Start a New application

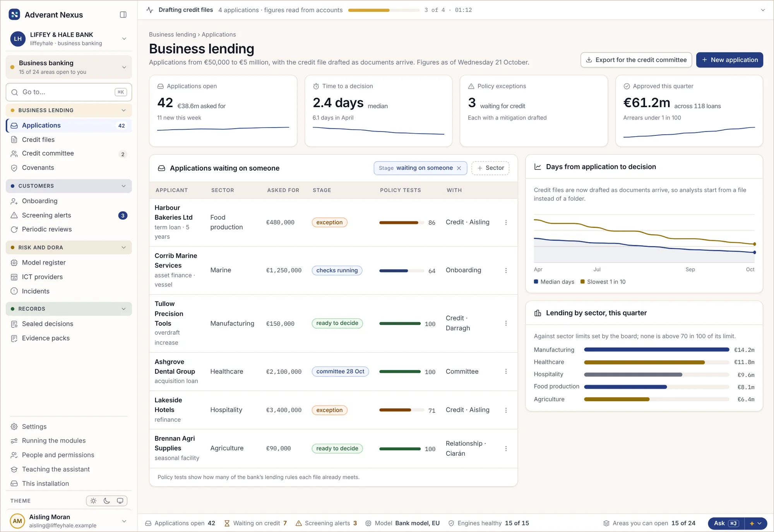click(x=729, y=60)
